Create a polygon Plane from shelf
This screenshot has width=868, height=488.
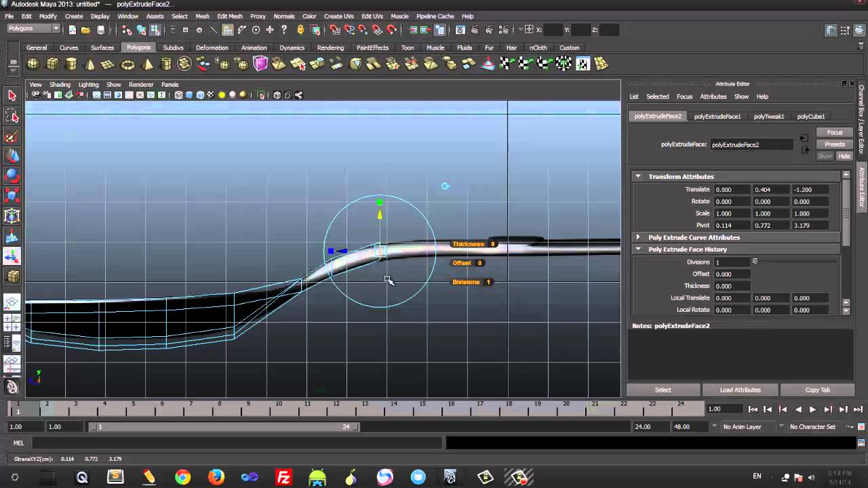pos(108,64)
